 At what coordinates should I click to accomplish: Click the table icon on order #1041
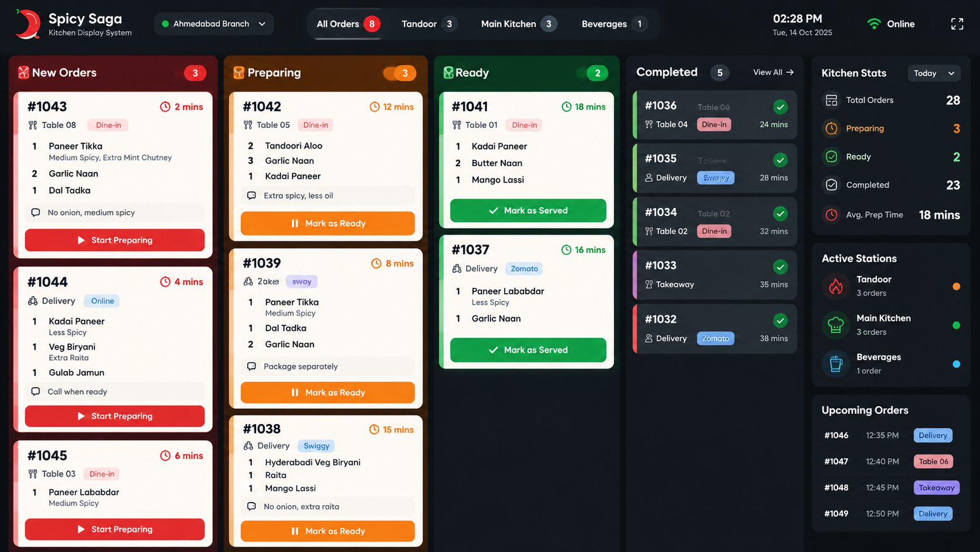tap(457, 125)
